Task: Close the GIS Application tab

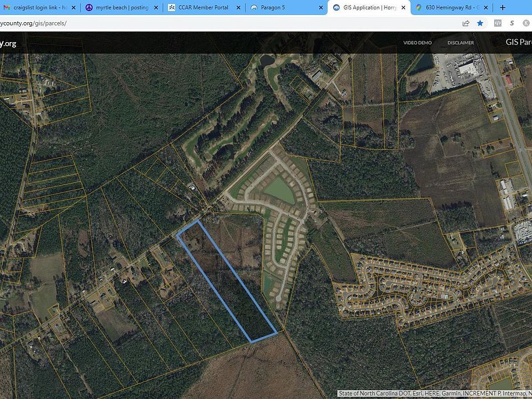Action: tap(403, 7)
